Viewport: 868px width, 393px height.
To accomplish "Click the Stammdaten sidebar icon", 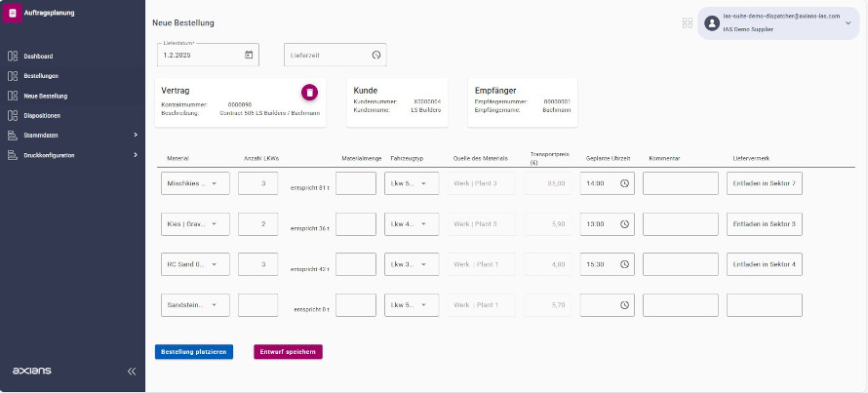I will pos(13,135).
